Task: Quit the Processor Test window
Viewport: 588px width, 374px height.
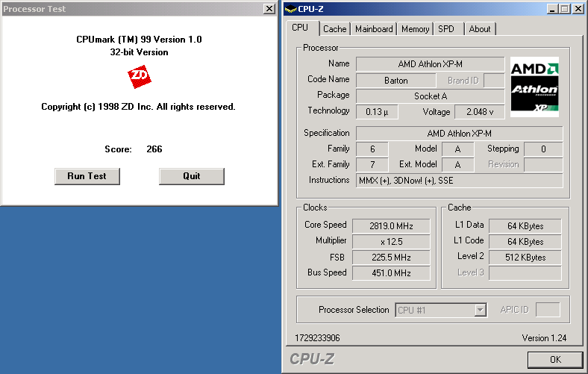Action: (x=192, y=176)
